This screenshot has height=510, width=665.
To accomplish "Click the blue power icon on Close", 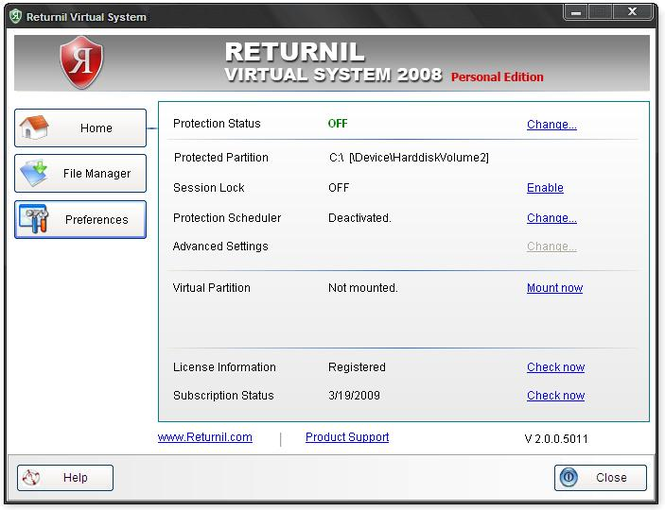I will point(569,477).
